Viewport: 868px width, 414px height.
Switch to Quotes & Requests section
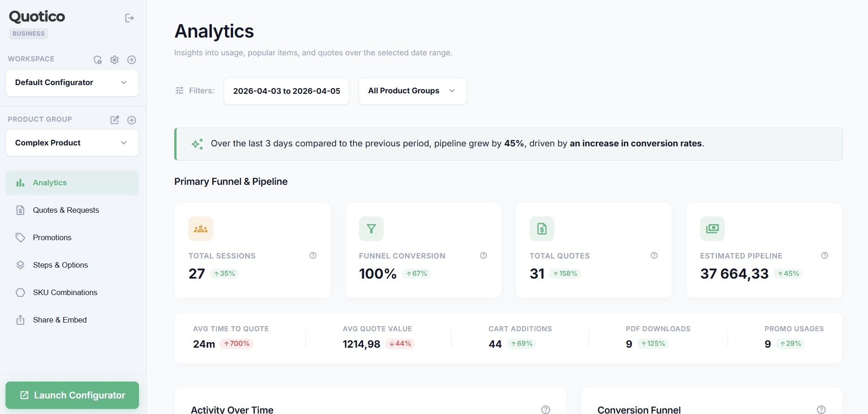click(66, 210)
